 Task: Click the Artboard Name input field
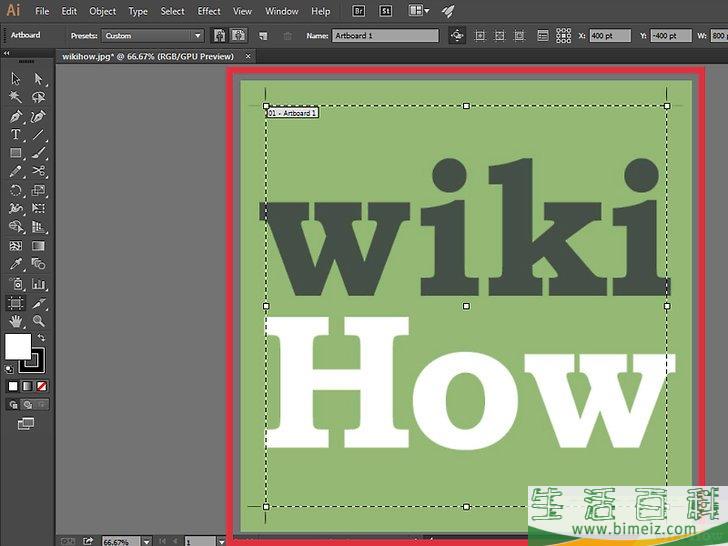click(385, 36)
